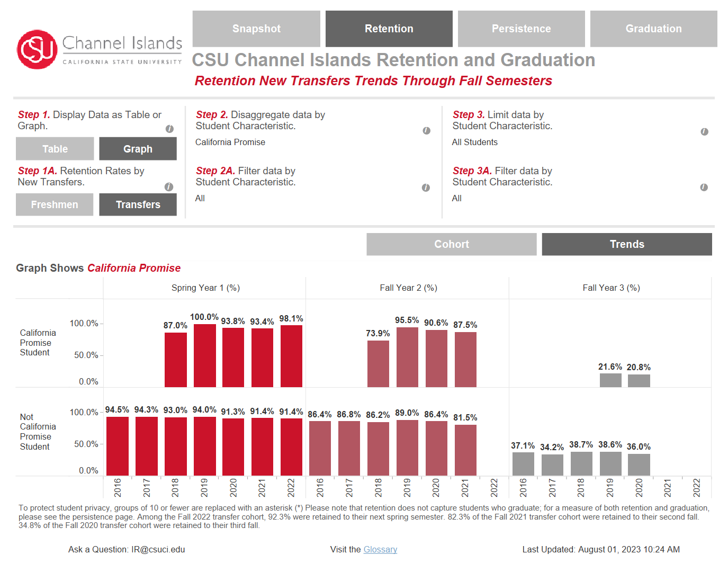Click the Step 3 info icon
Viewport: 728px width, 563px height.
[704, 131]
